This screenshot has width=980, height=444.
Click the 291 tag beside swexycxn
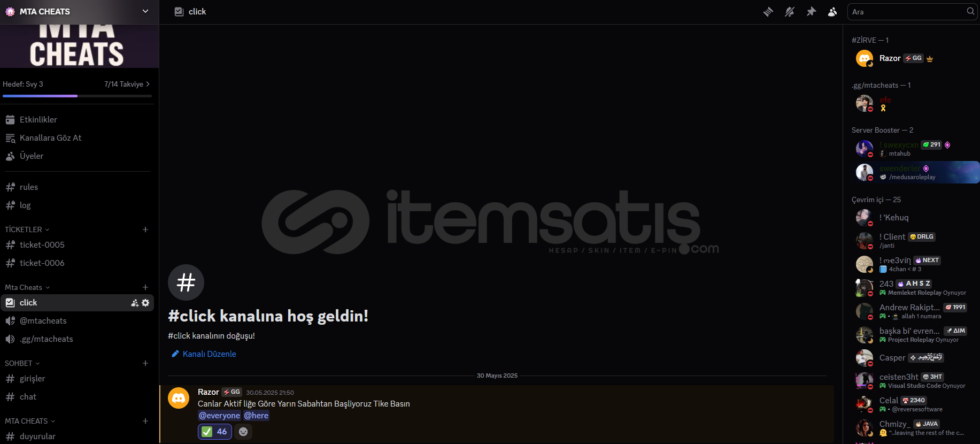[x=931, y=145]
